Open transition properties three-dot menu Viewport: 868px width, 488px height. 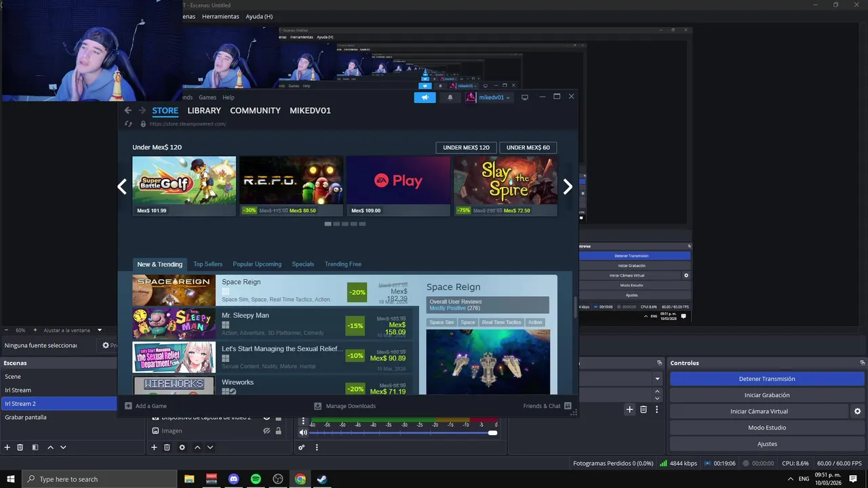tap(656, 409)
